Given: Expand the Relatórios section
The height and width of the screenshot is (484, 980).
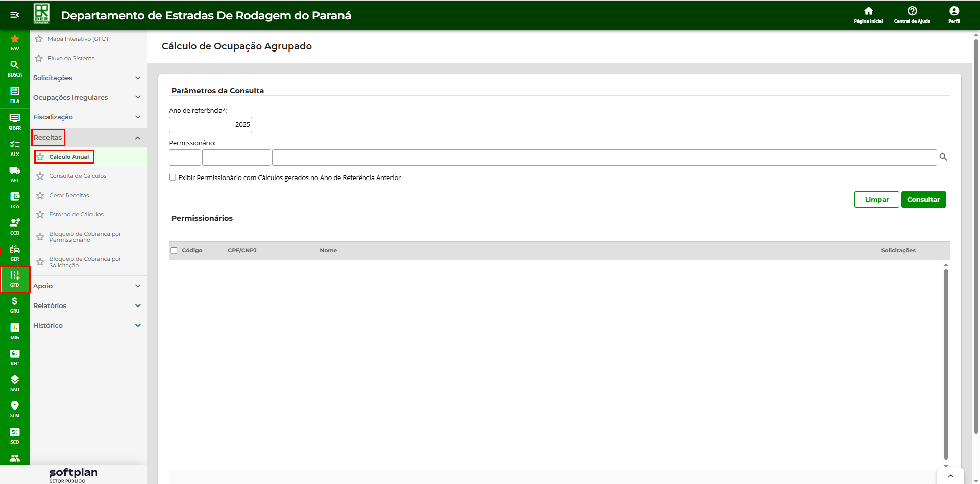Looking at the screenshot, I should tap(88, 305).
